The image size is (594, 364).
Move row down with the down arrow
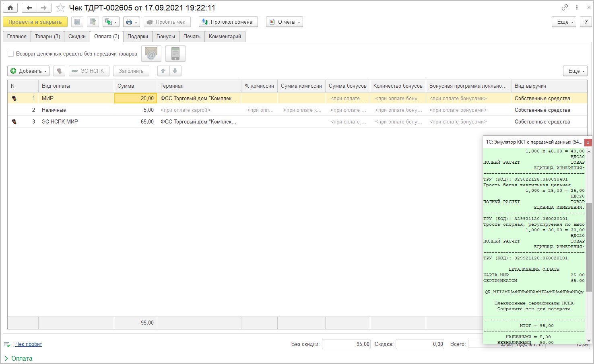(175, 71)
